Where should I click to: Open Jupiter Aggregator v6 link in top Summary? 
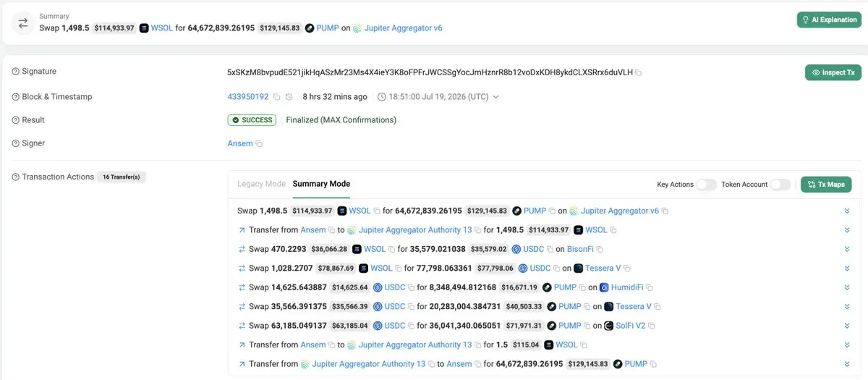point(404,28)
